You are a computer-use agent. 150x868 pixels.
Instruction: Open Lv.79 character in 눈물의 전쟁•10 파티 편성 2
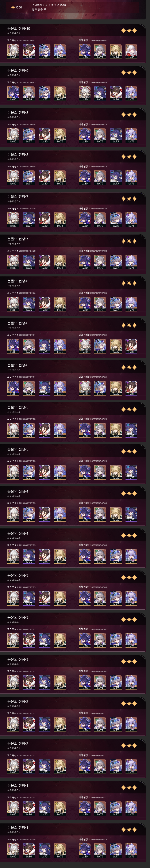pyautogui.click(x=100, y=52)
